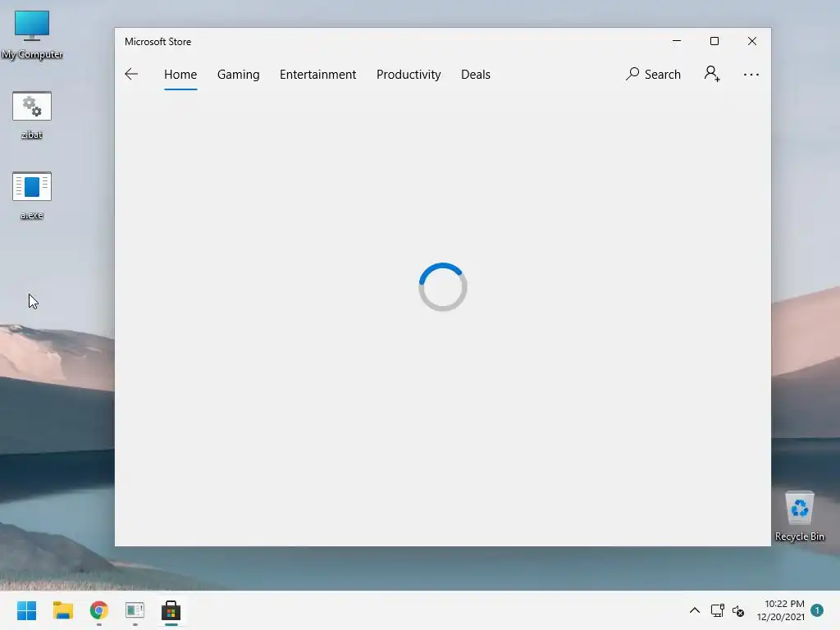Open the notification badge showing 1
The width and height of the screenshot is (840, 630).
pos(817,610)
